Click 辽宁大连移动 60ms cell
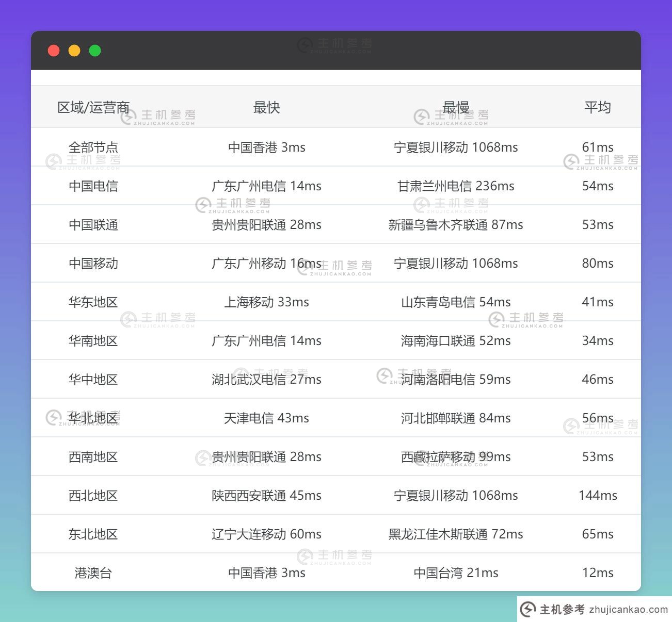 [266, 534]
